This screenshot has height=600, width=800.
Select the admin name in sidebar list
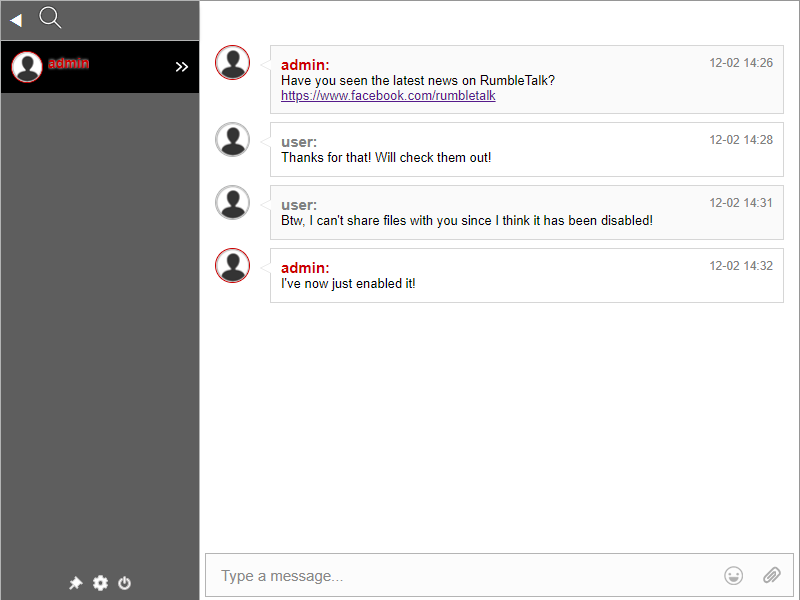click(x=69, y=63)
